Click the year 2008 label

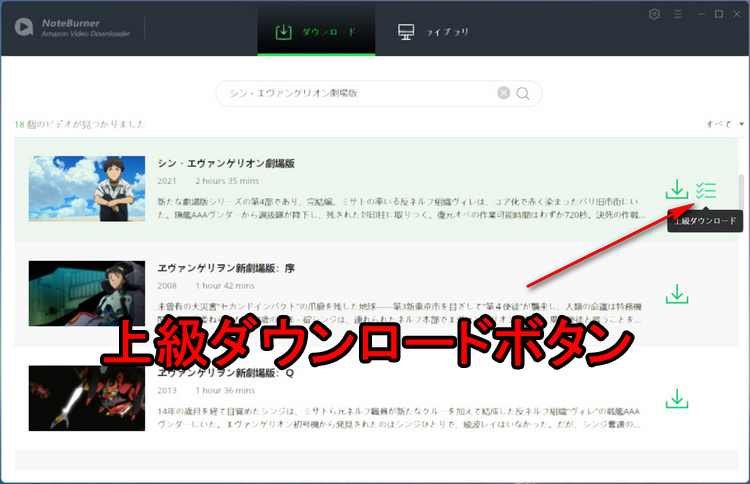click(x=167, y=286)
